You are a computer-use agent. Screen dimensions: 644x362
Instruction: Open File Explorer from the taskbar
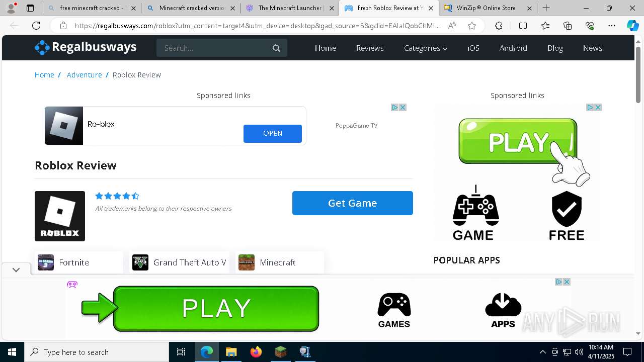point(231,352)
